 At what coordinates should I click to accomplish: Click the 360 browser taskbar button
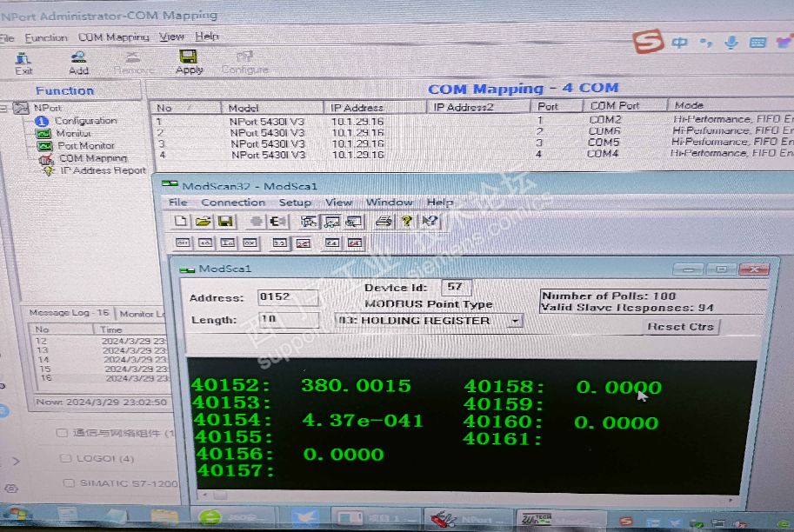click(234, 518)
